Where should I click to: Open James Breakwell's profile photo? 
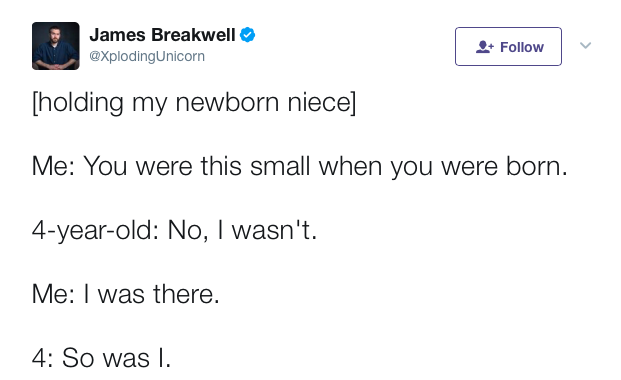55,46
